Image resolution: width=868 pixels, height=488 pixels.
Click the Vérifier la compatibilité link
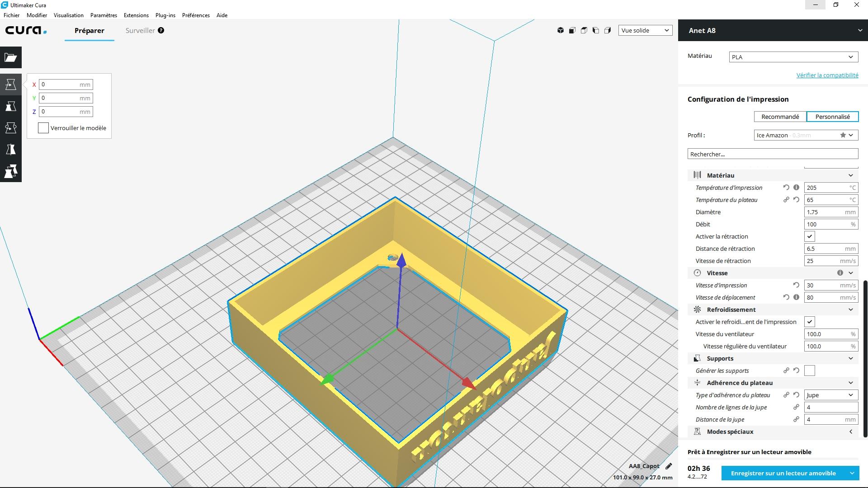click(x=827, y=75)
